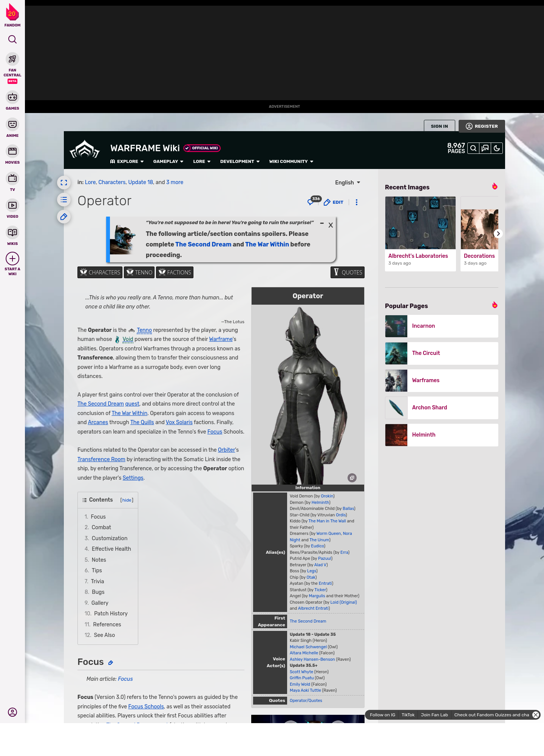Show the 3 more categories
544x756 pixels.
[175, 182]
